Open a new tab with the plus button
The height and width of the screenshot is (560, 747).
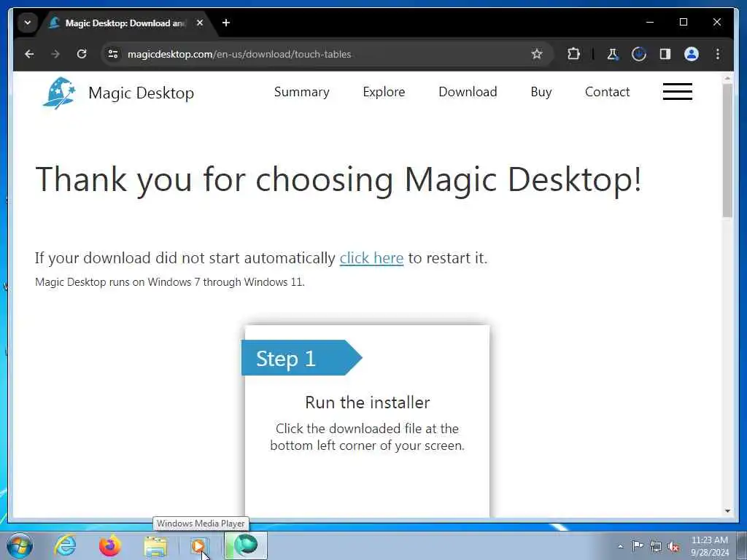coord(226,23)
